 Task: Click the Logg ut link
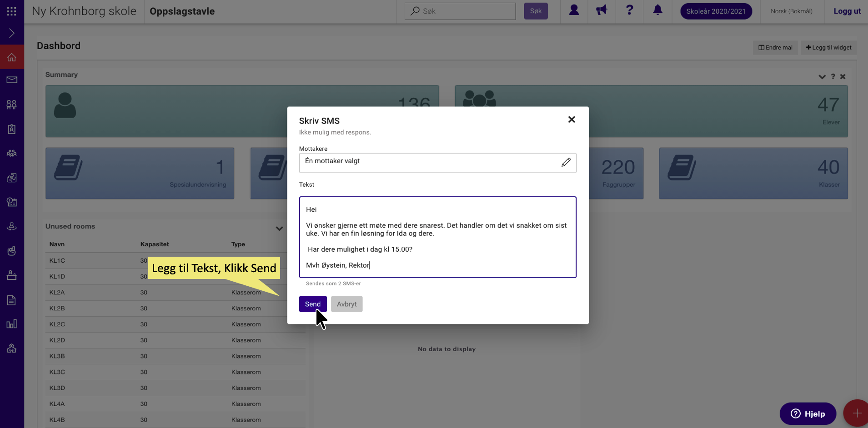pyautogui.click(x=847, y=11)
